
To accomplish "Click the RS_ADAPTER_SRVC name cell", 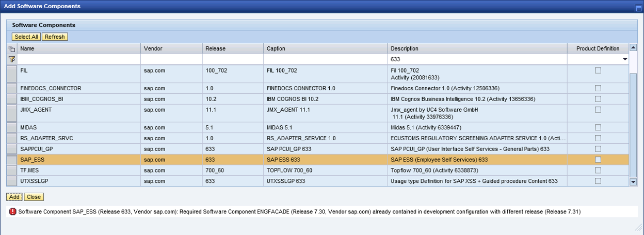I will (79, 138).
